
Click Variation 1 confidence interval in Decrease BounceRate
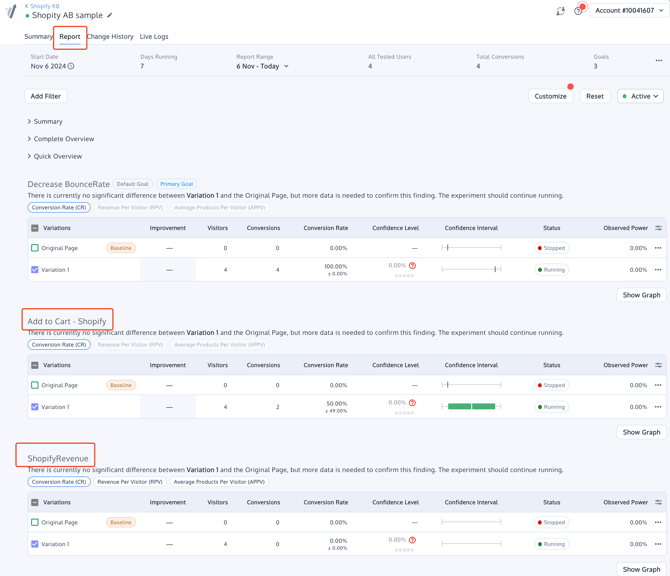tap(471, 269)
